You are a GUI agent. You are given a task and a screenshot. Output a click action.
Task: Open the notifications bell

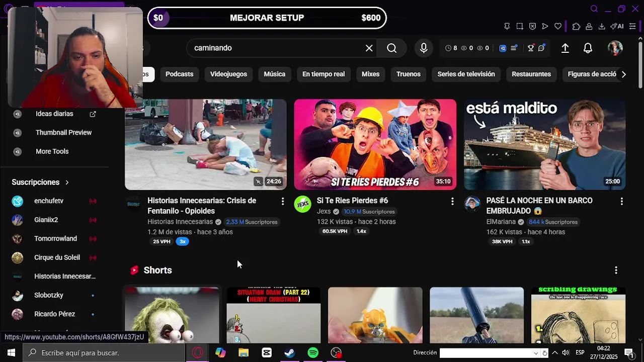pyautogui.click(x=588, y=48)
